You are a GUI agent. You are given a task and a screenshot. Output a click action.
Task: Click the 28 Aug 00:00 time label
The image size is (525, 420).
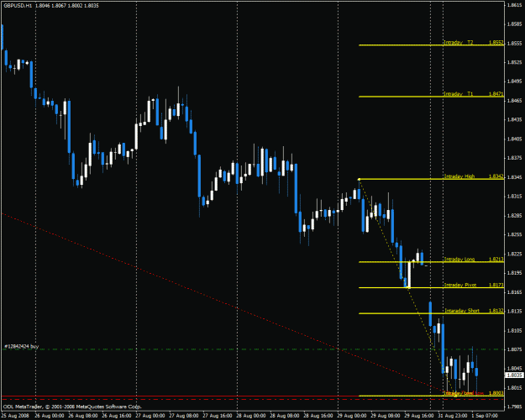[251, 416]
